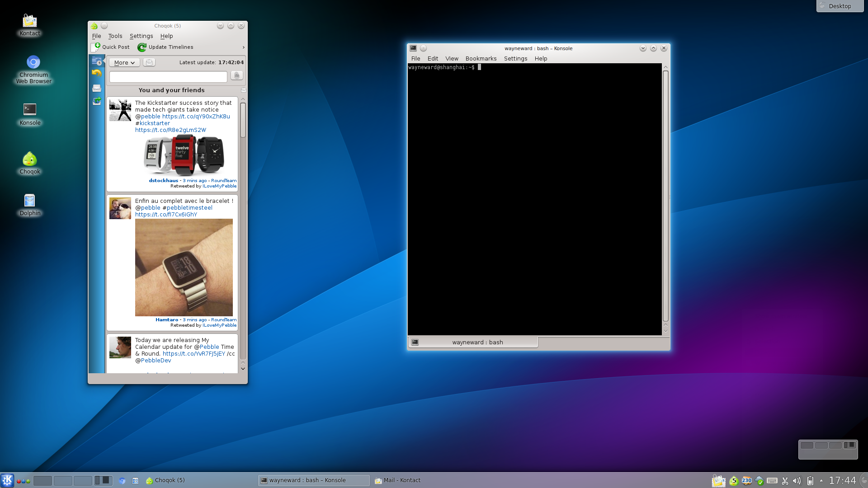868x488 pixels.
Task: Expand the More dropdown in Choqok
Action: pos(124,62)
